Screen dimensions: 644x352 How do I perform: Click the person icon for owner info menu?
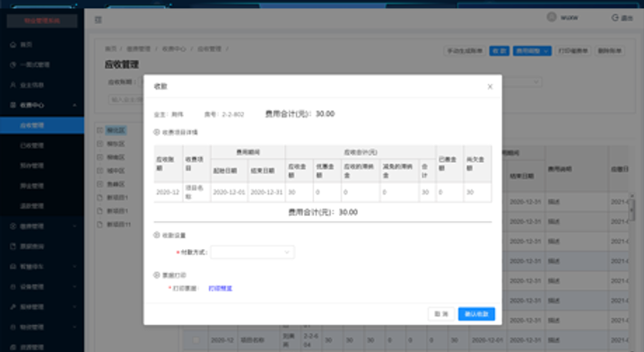point(13,85)
